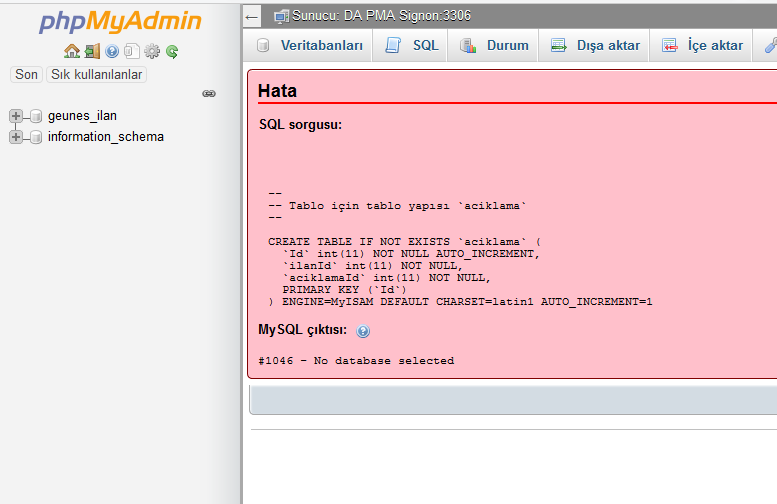Open phpMyAdmin documentation help icon

click(112, 51)
